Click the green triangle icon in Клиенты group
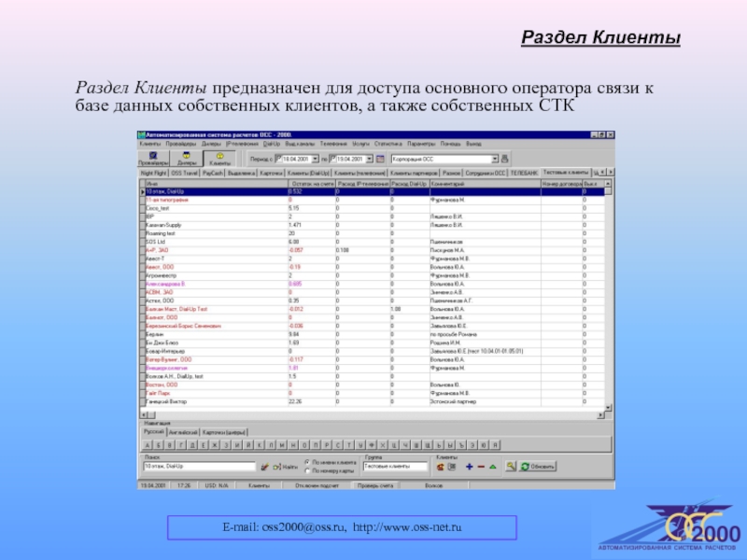747x560 pixels. click(x=492, y=466)
